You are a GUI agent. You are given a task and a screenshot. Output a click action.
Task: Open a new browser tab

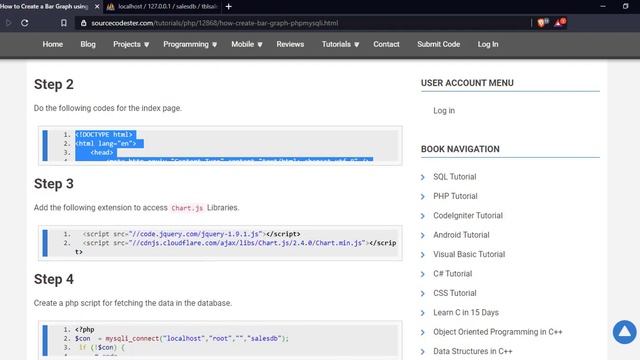pyautogui.click(x=229, y=7)
